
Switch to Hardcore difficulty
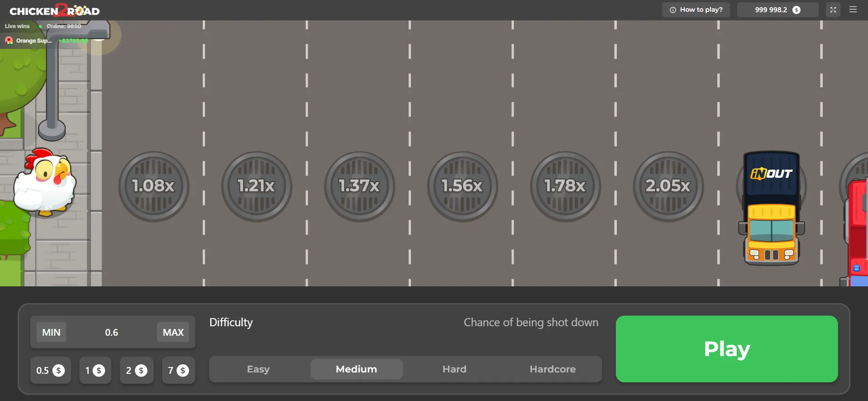[x=553, y=369]
